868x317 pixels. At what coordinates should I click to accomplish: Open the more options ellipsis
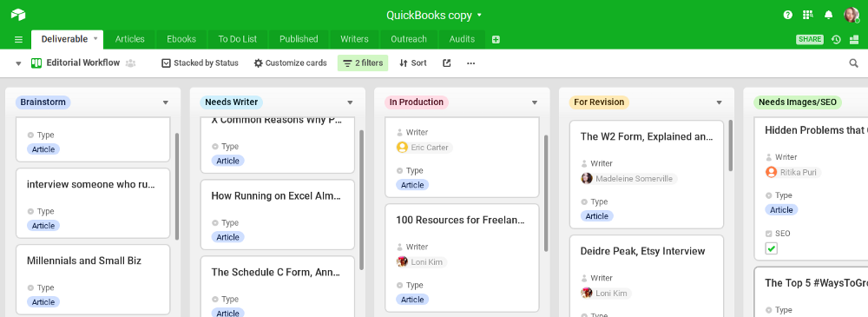click(470, 63)
